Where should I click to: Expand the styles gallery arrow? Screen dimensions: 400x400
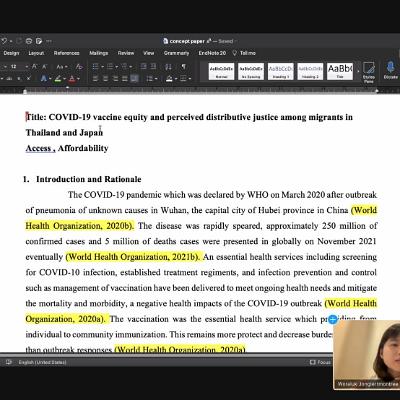358,71
